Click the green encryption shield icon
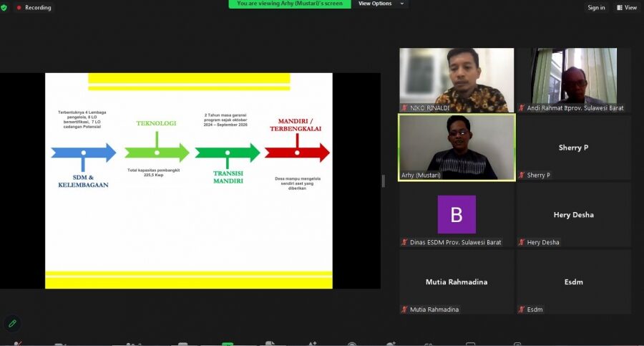The height and width of the screenshot is (346, 644). click(4, 7)
